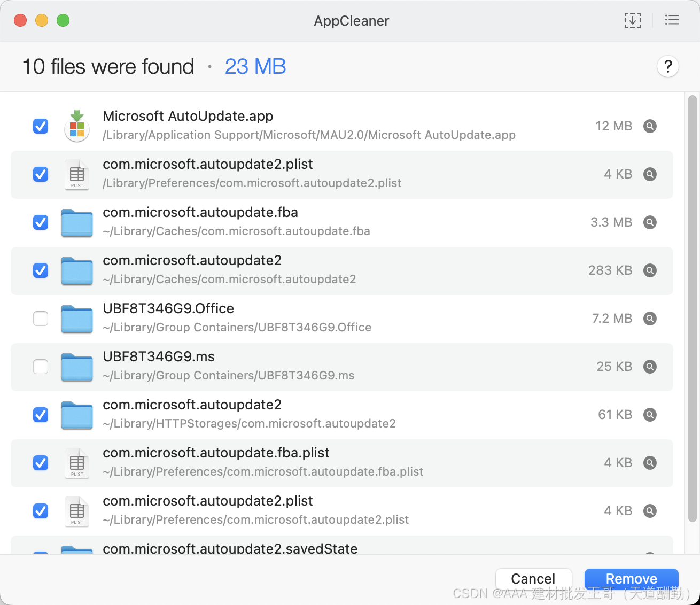The image size is (700, 605).
Task: Uncheck /Library/Preferences autoupdate2.plist checkbox
Action: tap(41, 174)
